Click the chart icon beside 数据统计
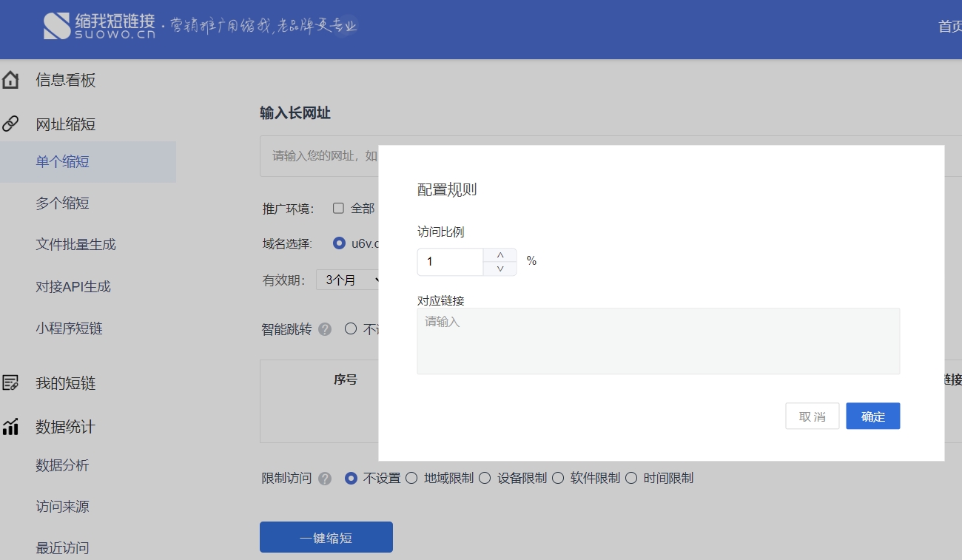This screenshot has height=560, width=962. [x=10, y=427]
